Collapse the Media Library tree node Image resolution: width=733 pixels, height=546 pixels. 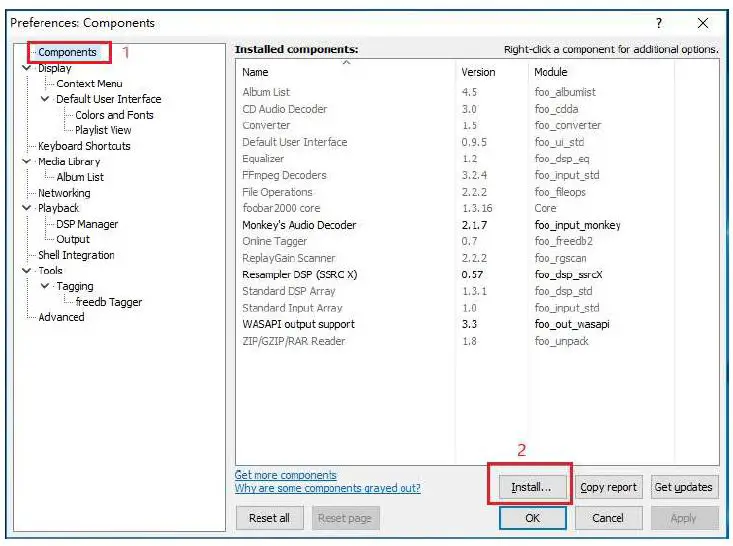[27, 161]
